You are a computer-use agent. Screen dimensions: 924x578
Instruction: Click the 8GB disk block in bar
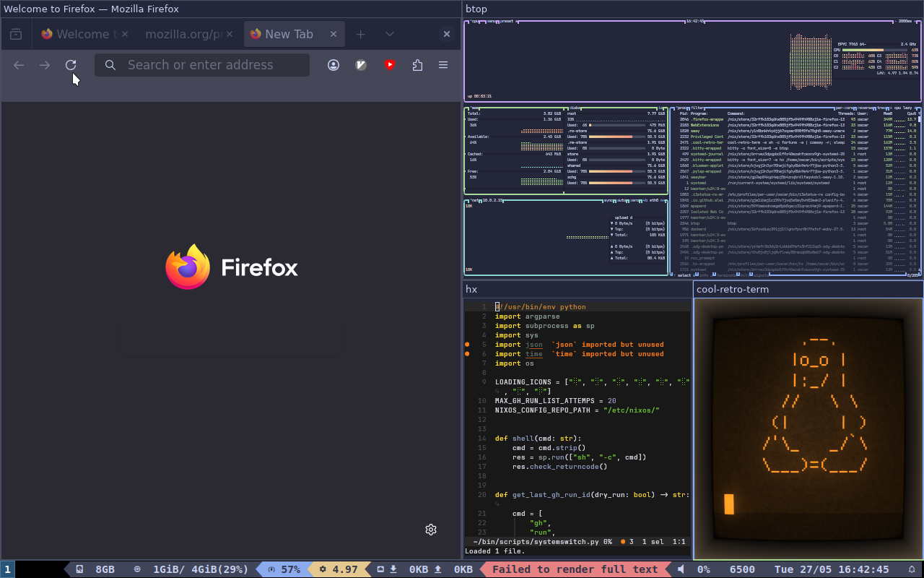tap(95, 569)
